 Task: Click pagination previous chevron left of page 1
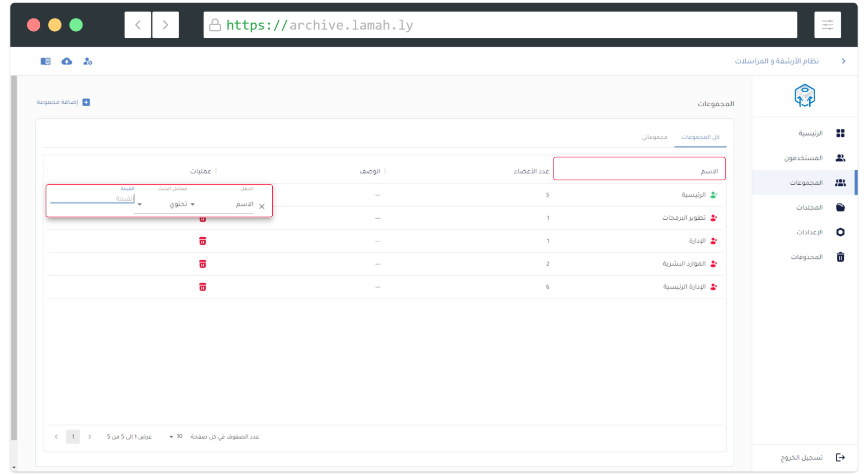click(x=56, y=437)
